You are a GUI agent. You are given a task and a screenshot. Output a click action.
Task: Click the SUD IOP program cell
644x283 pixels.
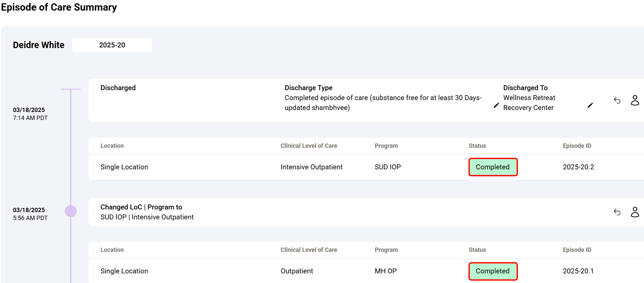click(388, 167)
